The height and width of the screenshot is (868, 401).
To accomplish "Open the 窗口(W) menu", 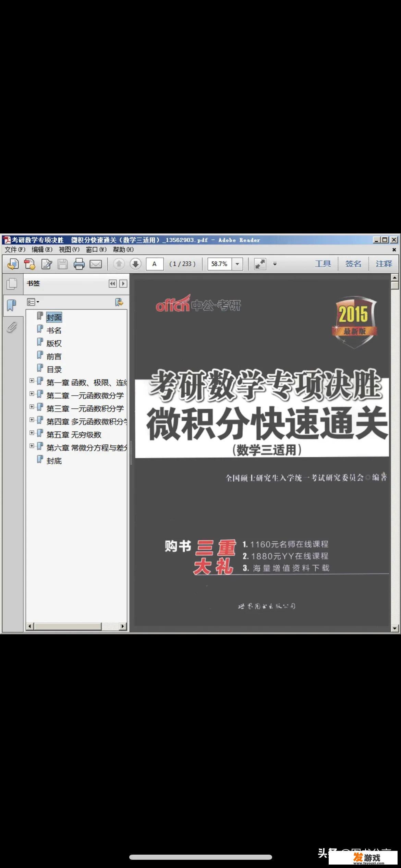I will pyautogui.click(x=96, y=250).
